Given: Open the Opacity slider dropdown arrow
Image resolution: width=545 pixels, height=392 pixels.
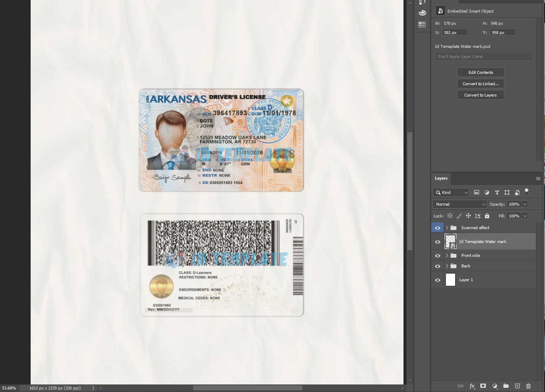Looking at the screenshot, I should click(525, 204).
